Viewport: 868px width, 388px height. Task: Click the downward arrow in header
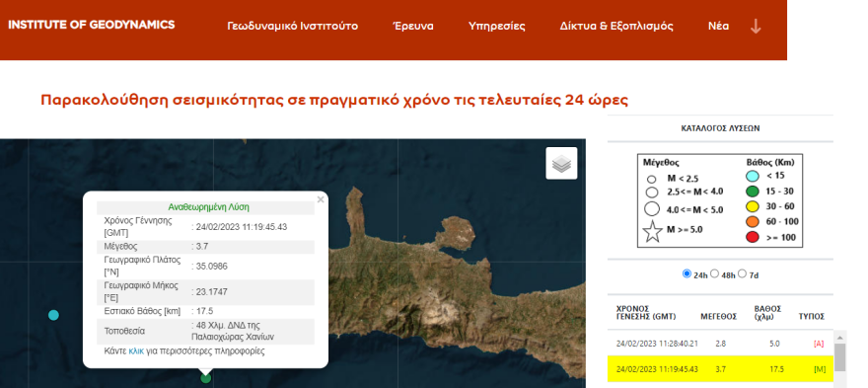(x=756, y=26)
